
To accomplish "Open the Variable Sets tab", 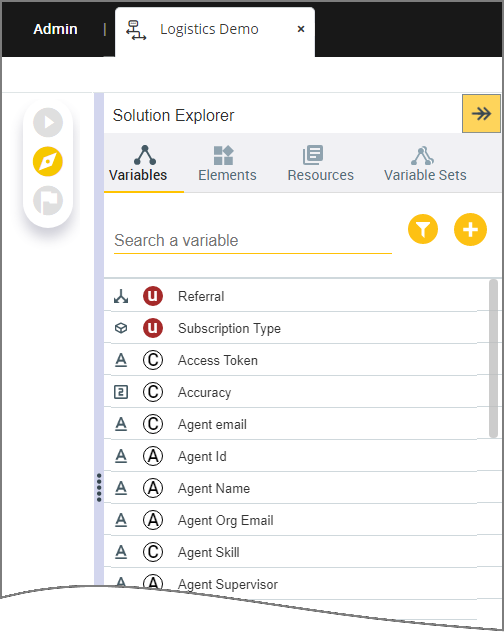I will point(425,163).
